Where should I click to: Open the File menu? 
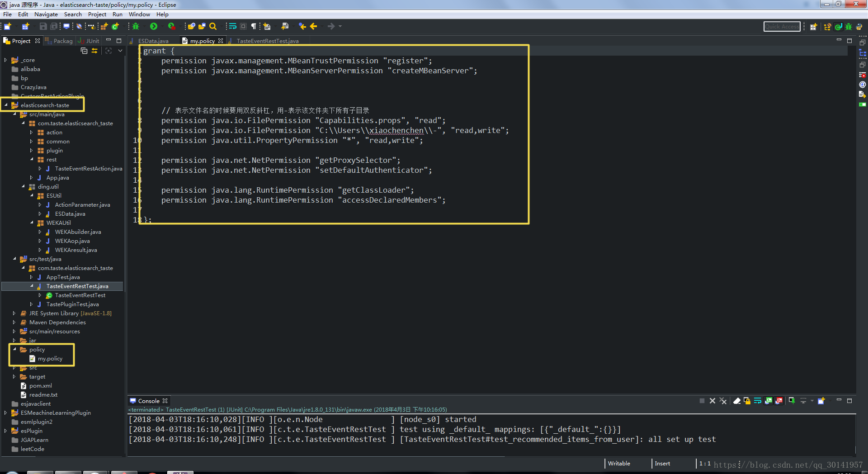pos(7,14)
